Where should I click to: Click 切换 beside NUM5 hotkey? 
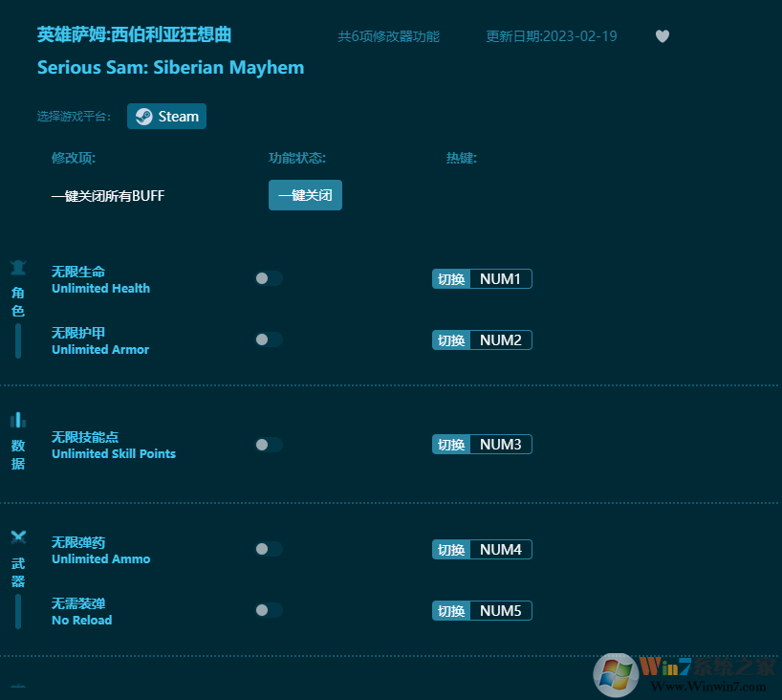point(451,611)
